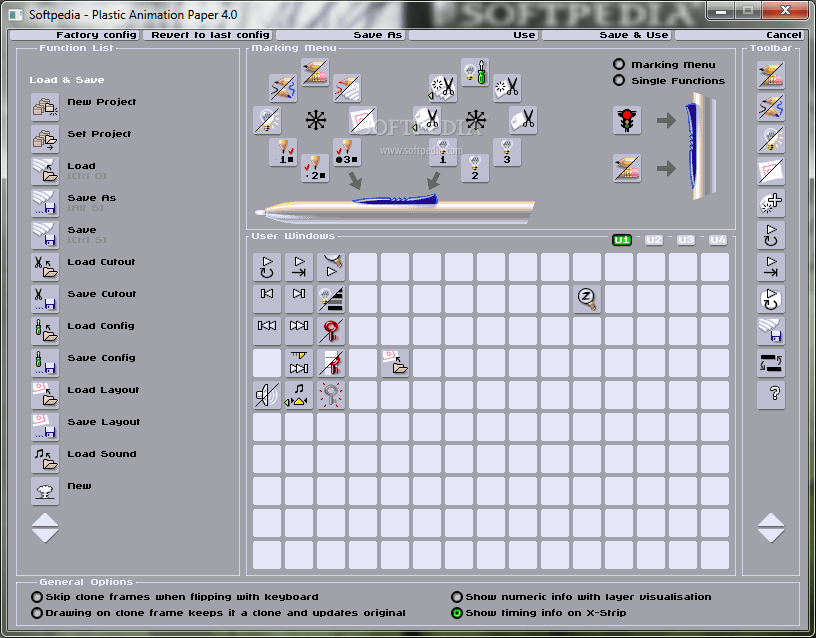Click Revert to last config

click(x=207, y=35)
